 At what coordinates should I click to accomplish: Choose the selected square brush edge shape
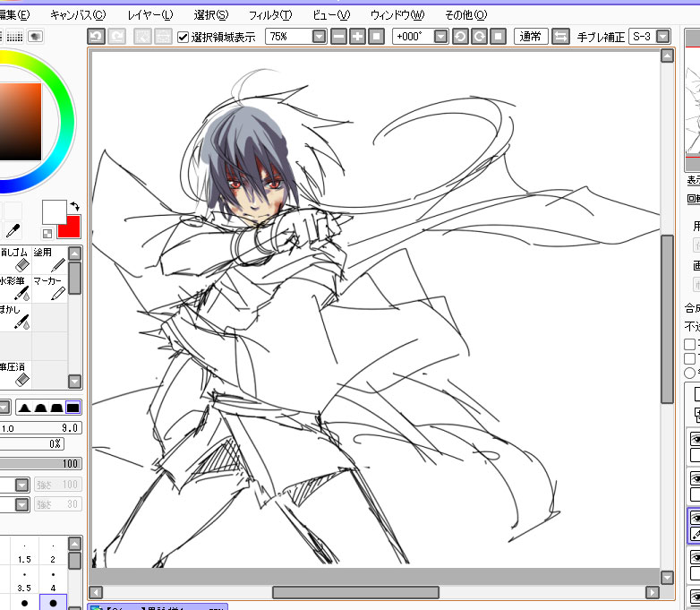[73, 408]
